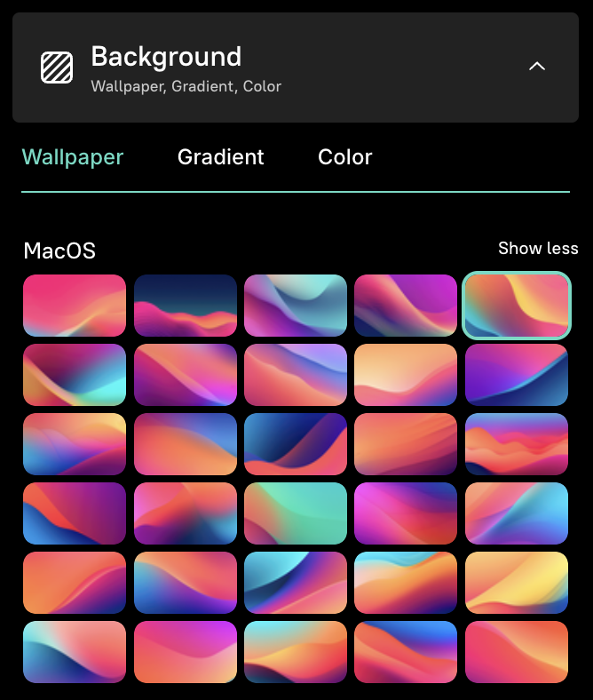Screen dimensions: 593x700
Task: Select the dark navy wallpaper with pink waves
Action: point(186,306)
